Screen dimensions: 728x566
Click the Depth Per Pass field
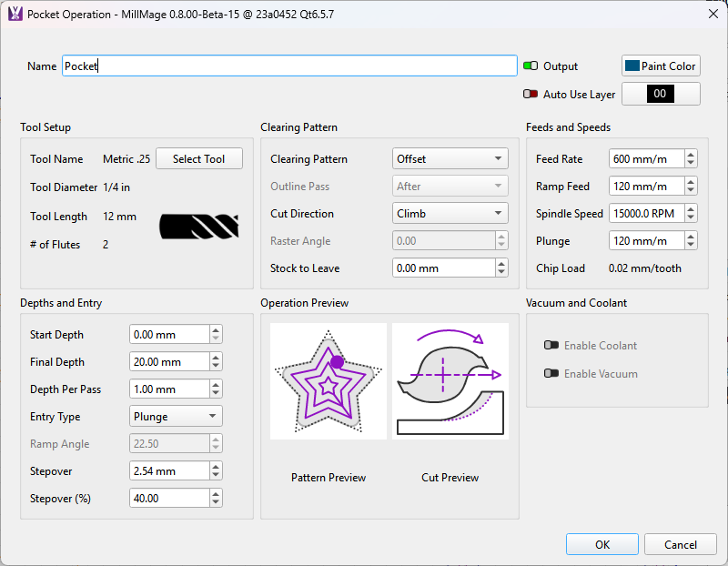click(x=169, y=389)
